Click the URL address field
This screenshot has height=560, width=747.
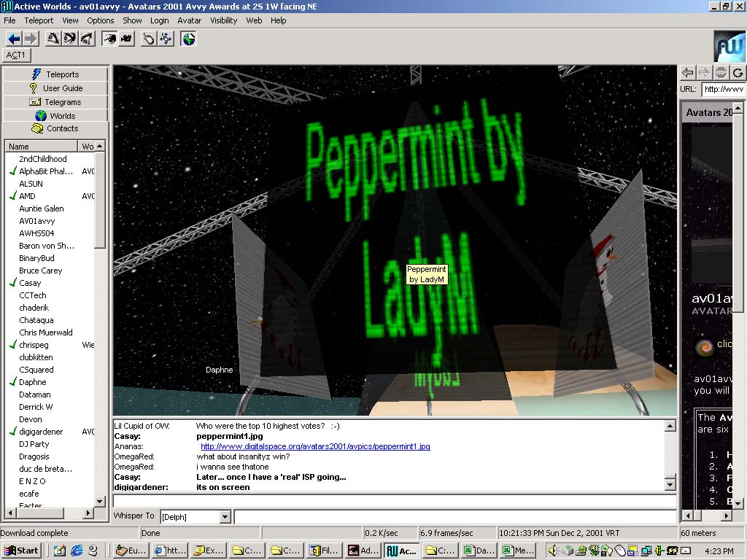pos(722,89)
